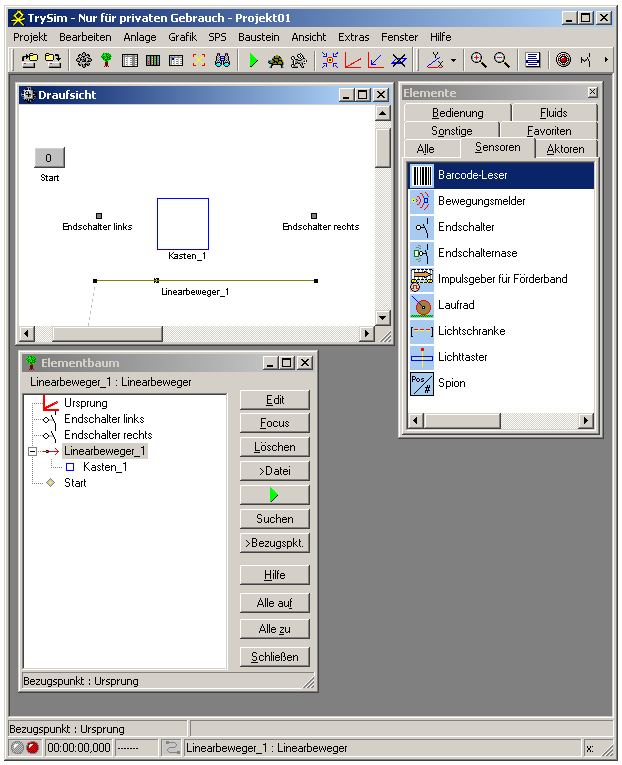Image resolution: width=622 pixels, height=765 pixels.
Task: Click the Kasten_1 blue box in Draufsicht
Action: tap(183, 224)
